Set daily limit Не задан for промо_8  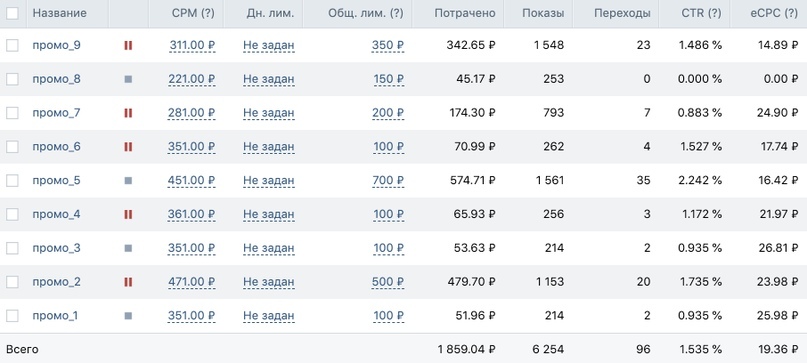(x=269, y=79)
